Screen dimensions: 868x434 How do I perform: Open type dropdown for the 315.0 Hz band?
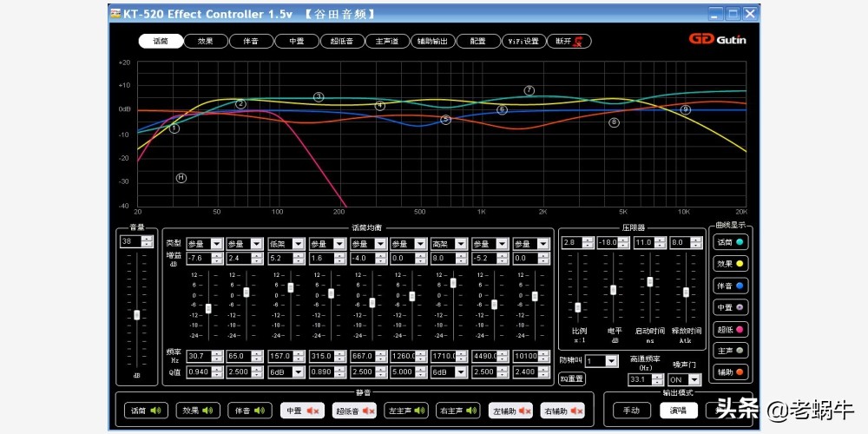[x=339, y=244]
